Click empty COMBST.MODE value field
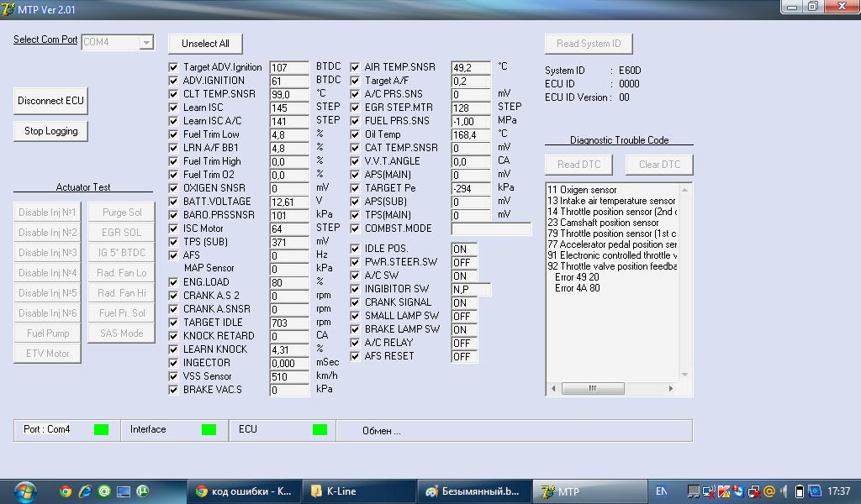 pyautogui.click(x=491, y=228)
